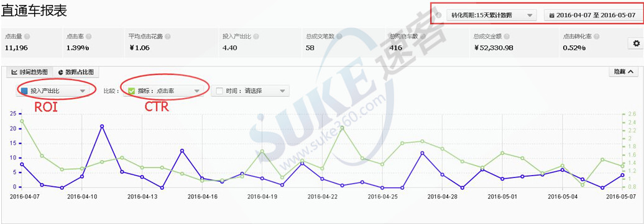
Task: Collapse chart with 隐藏 button
Action: pos(623,71)
